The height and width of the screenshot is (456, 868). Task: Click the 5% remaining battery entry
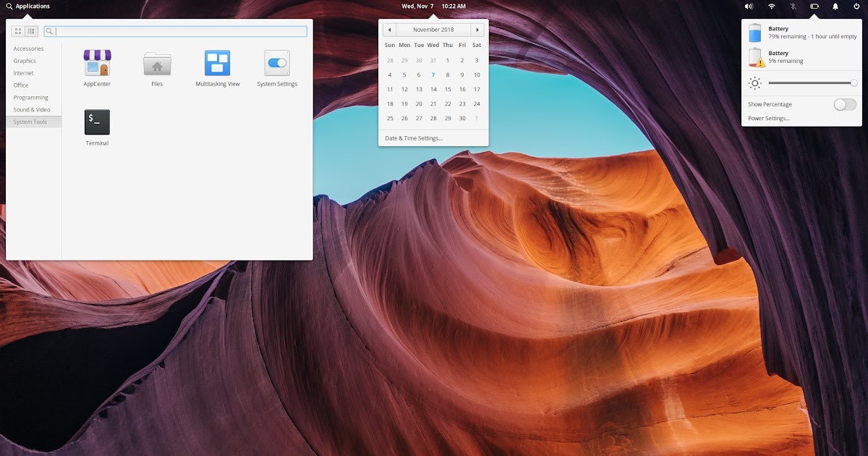tap(803, 57)
